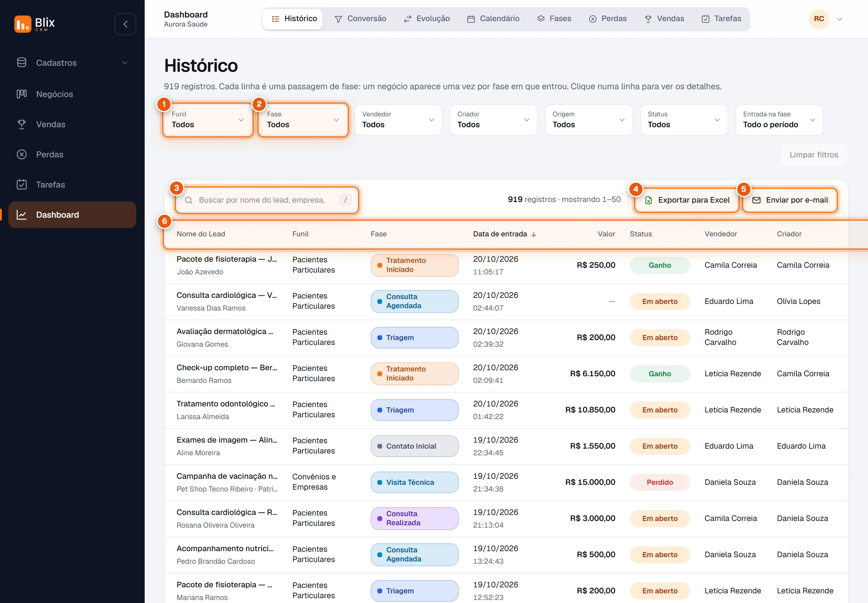Viewport: 868px width, 603px height.
Task: Click the slash shortcut badge in search
Action: point(346,200)
